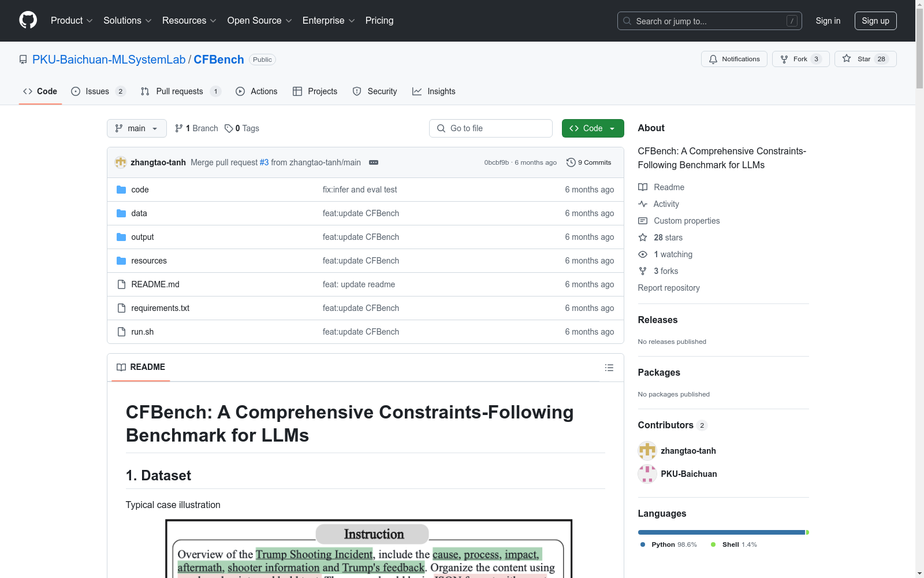Focus the Search or jump to field
Image resolution: width=924 pixels, height=578 pixels.
(710, 21)
